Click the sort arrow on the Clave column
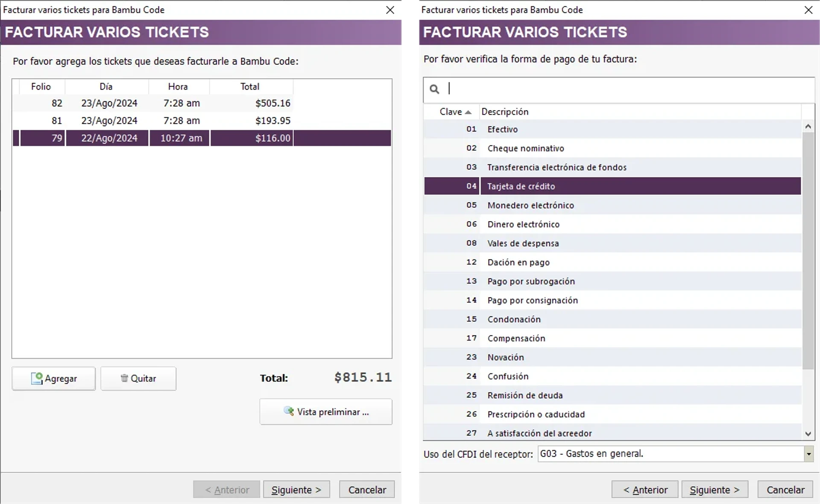 (469, 112)
